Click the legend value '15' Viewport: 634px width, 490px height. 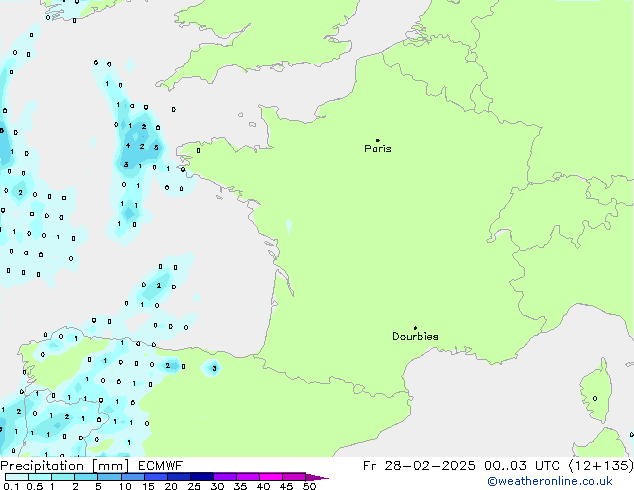click(148, 486)
